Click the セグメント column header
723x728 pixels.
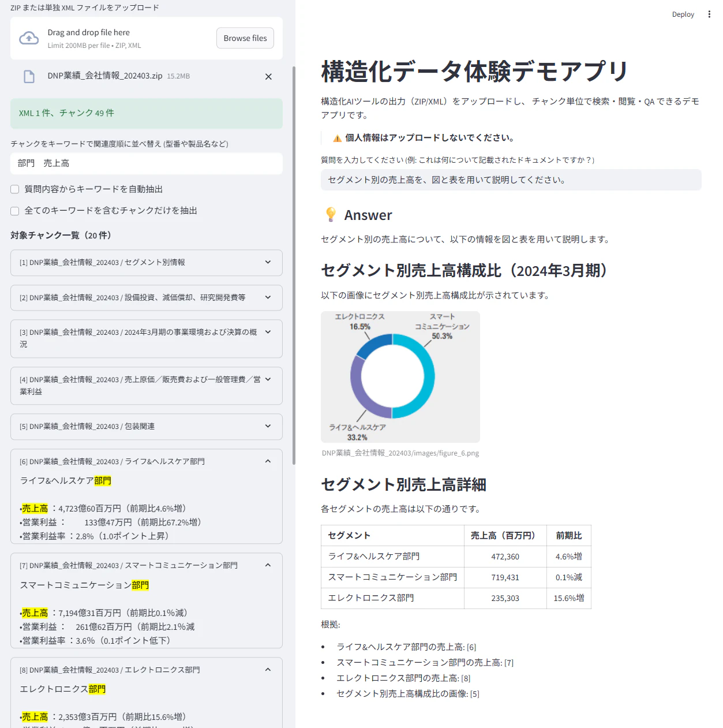point(392,536)
